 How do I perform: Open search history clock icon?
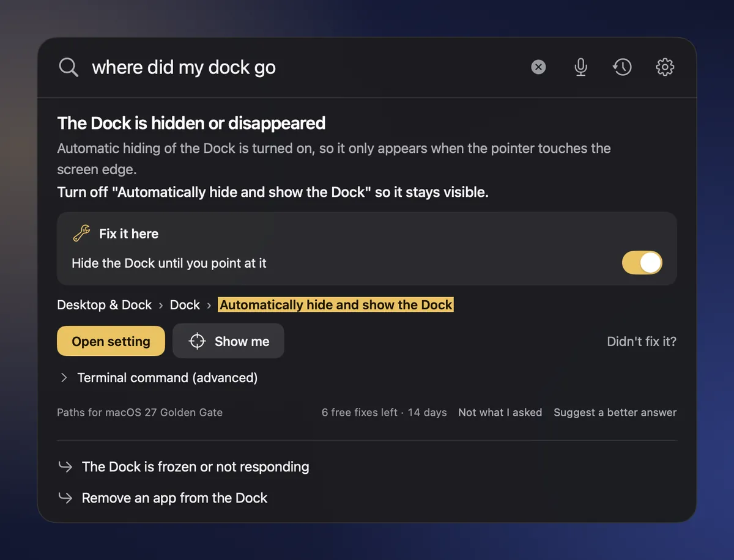pyautogui.click(x=623, y=67)
